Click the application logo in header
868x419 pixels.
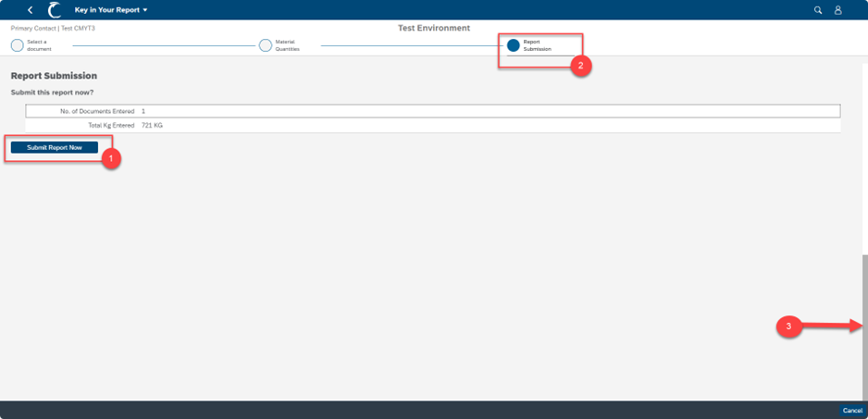(x=55, y=10)
